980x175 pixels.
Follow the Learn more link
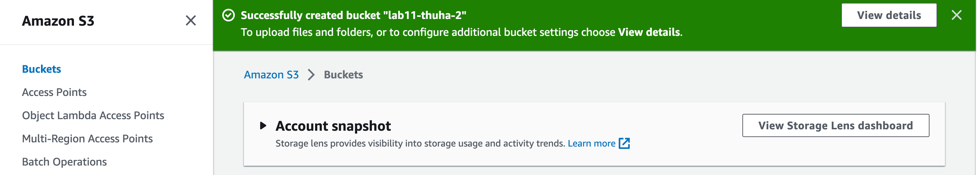pos(591,143)
